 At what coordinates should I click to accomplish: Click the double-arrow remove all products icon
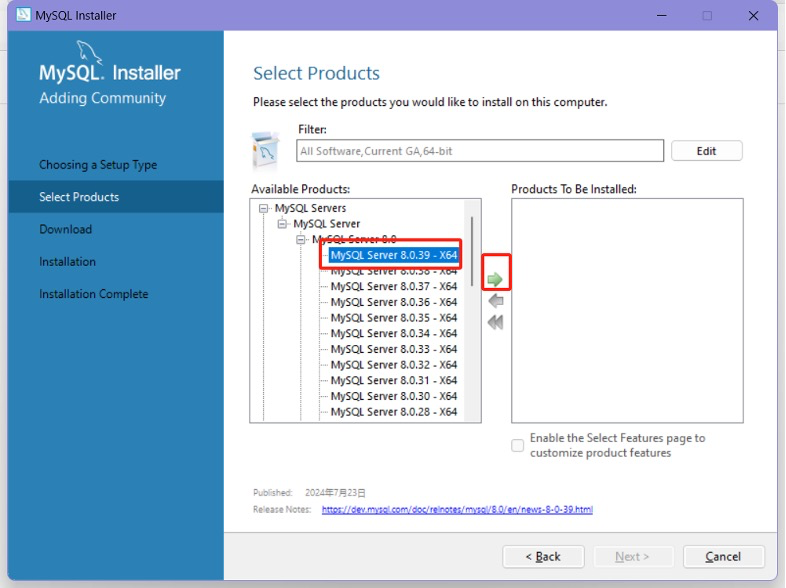click(x=495, y=322)
